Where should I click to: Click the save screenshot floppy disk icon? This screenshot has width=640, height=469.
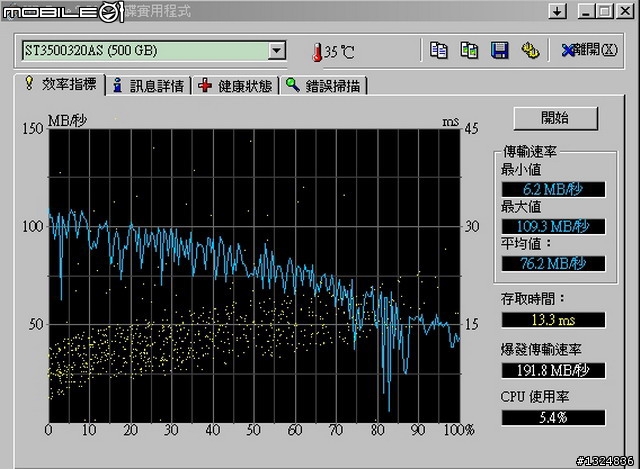[499, 50]
